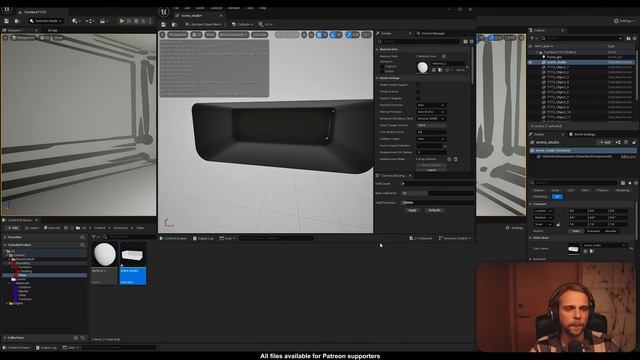
Task: Switch to the World Settings tab
Action: click(582, 134)
